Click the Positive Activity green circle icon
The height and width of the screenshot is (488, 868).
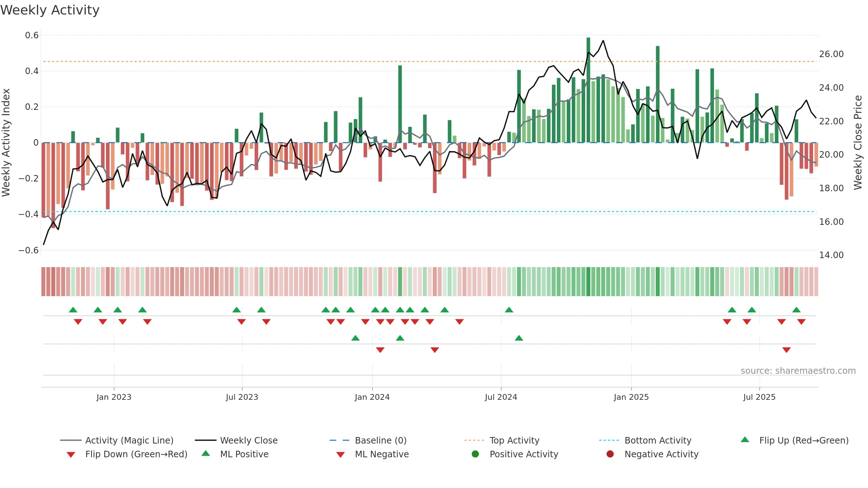475,454
